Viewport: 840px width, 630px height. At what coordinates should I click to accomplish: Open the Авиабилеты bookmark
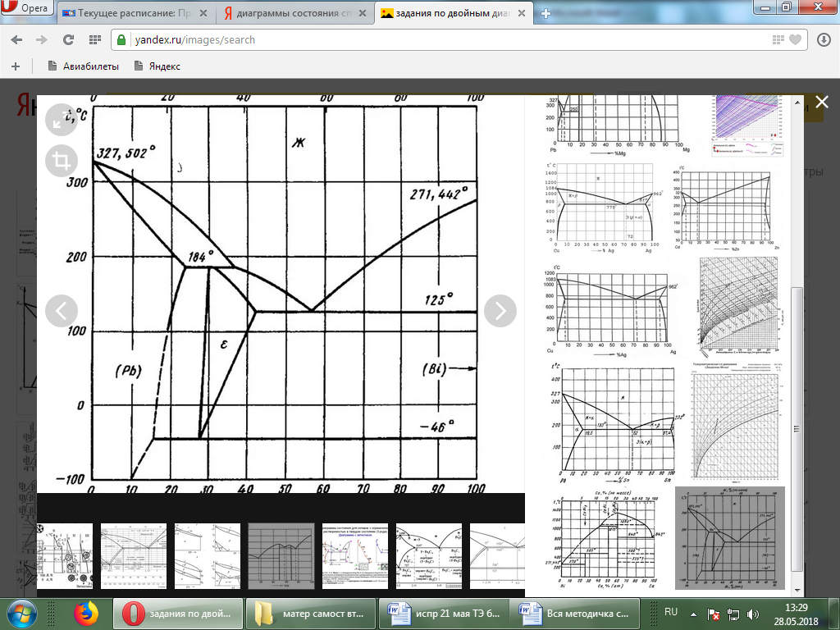pos(83,66)
